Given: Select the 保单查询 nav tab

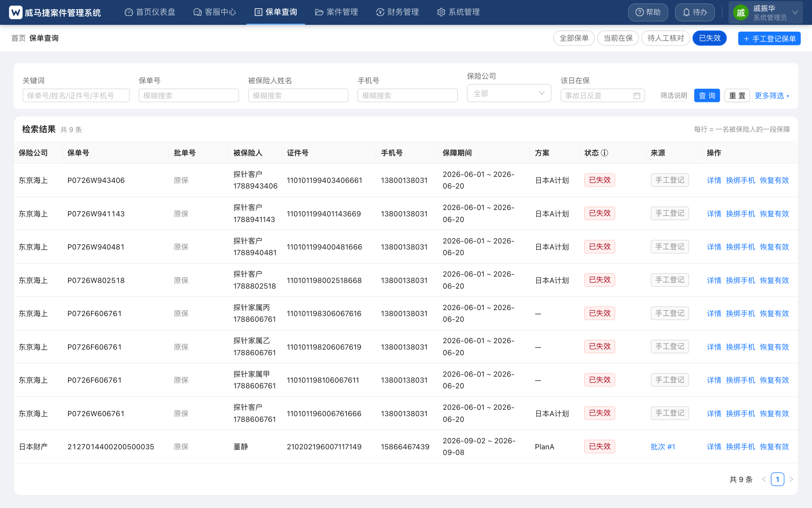Looking at the screenshot, I should (x=276, y=12).
